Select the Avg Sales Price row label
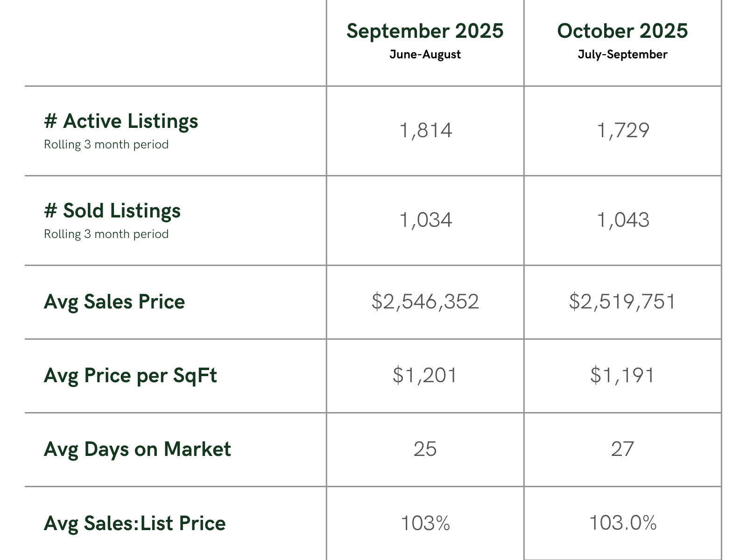This screenshot has height=560, width=747. (114, 301)
